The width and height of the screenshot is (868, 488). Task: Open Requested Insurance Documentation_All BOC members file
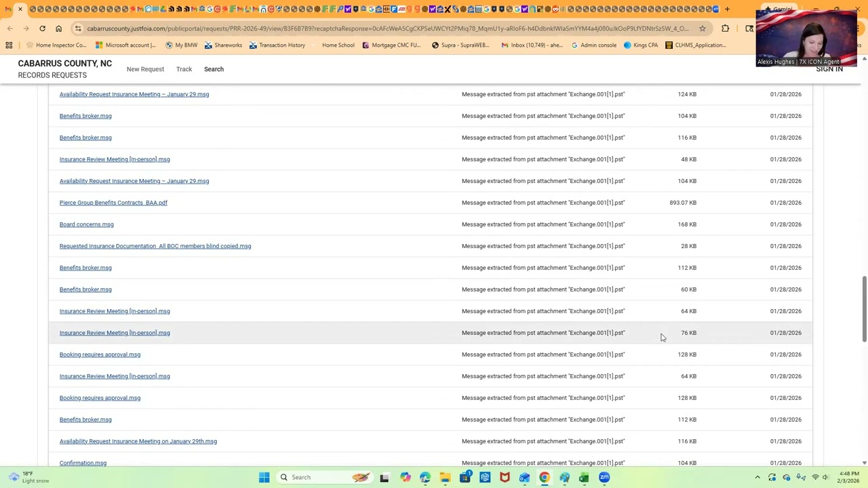coord(155,246)
